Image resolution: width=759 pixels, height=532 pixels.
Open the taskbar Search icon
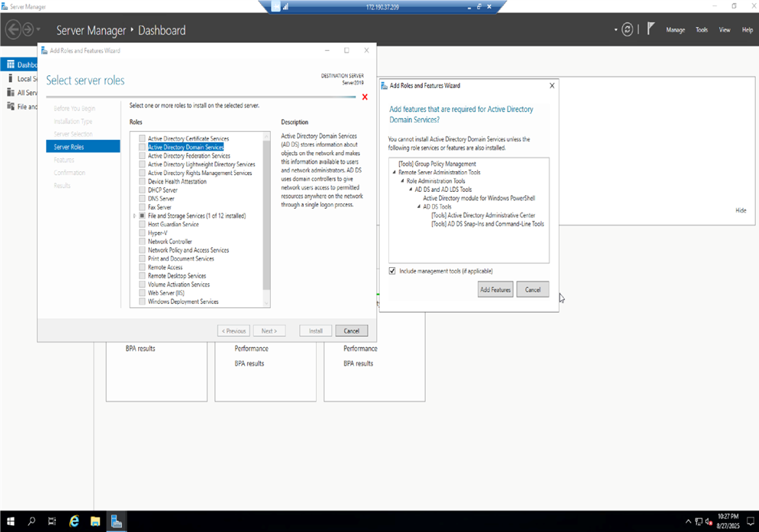pyautogui.click(x=31, y=521)
